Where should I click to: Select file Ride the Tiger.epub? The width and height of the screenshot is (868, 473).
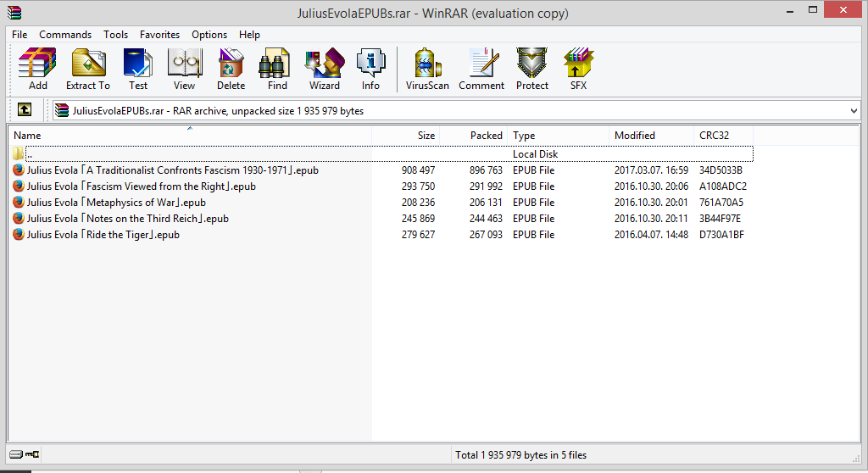pyautogui.click(x=103, y=234)
